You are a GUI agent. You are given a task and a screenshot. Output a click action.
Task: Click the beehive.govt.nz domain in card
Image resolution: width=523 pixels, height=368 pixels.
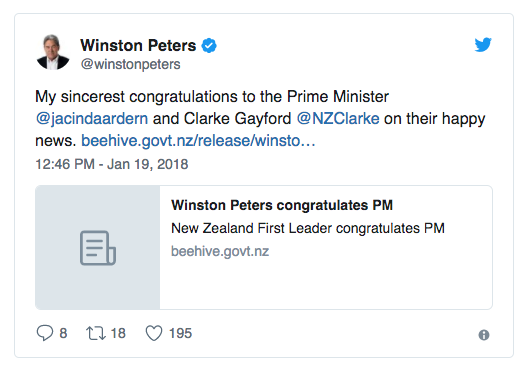(x=220, y=251)
